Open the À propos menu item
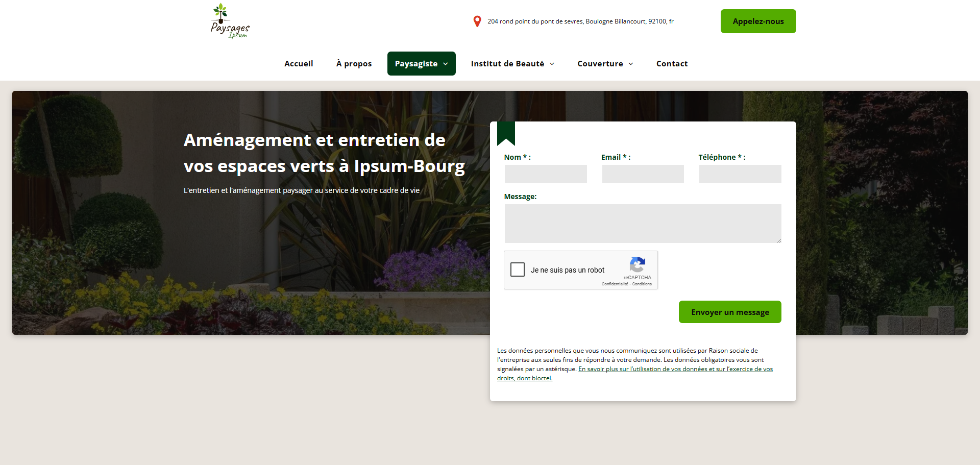 (354, 64)
